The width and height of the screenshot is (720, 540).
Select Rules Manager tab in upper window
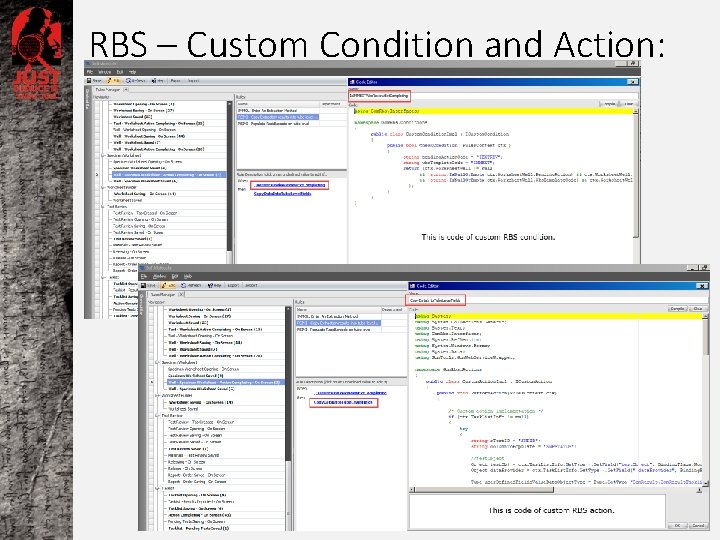point(108,90)
